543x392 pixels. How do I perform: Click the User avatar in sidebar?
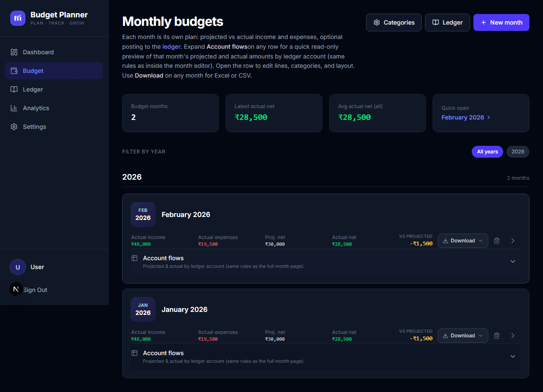pyautogui.click(x=18, y=267)
